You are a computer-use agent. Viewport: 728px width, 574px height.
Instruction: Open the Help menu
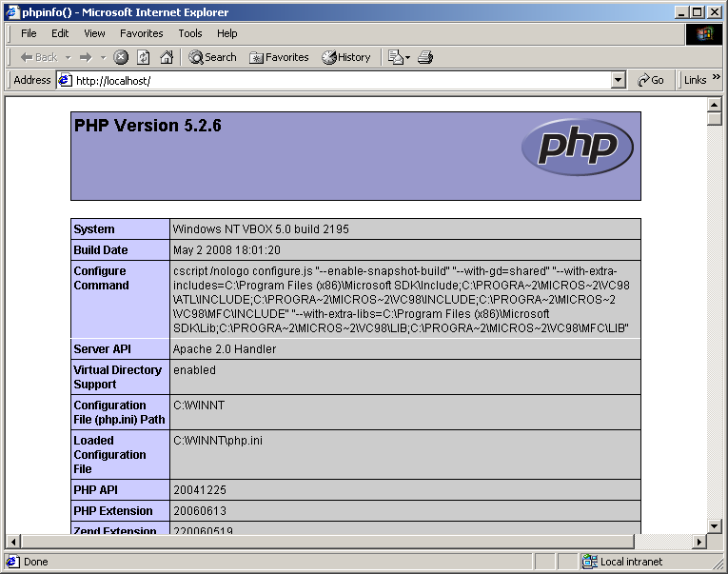[226, 33]
